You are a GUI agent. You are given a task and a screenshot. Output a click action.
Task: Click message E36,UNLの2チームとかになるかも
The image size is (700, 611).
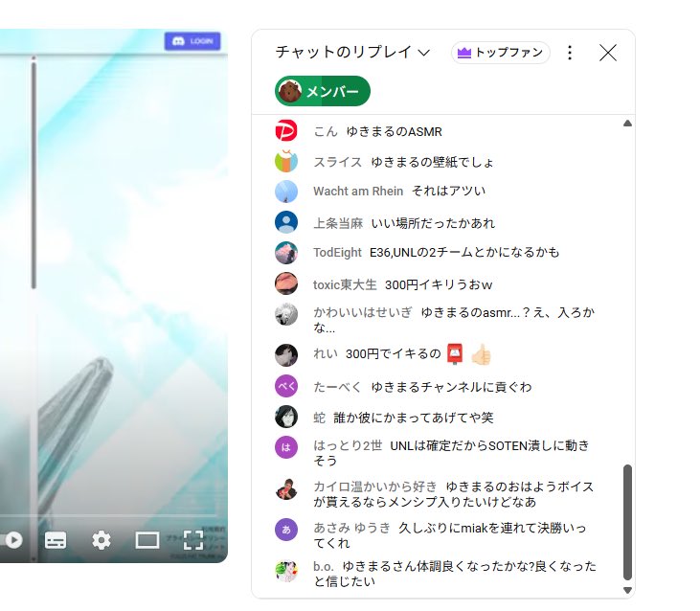(464, 253)
